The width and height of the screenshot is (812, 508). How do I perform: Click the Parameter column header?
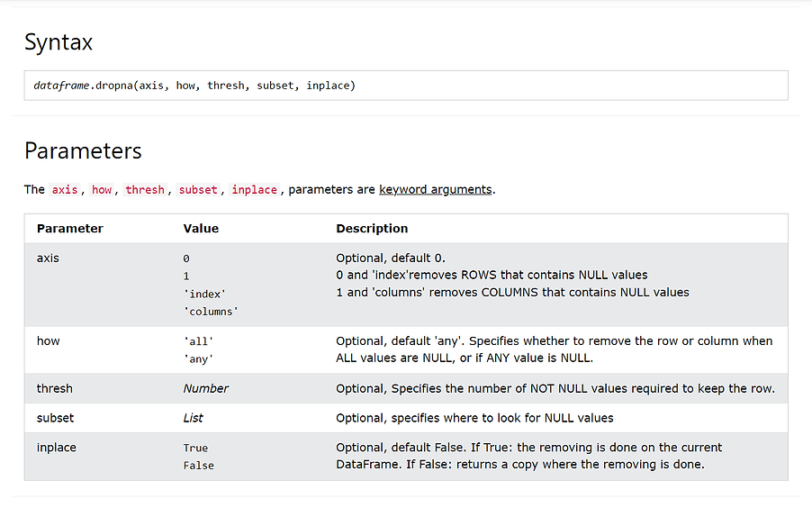[x=70, y=229]
